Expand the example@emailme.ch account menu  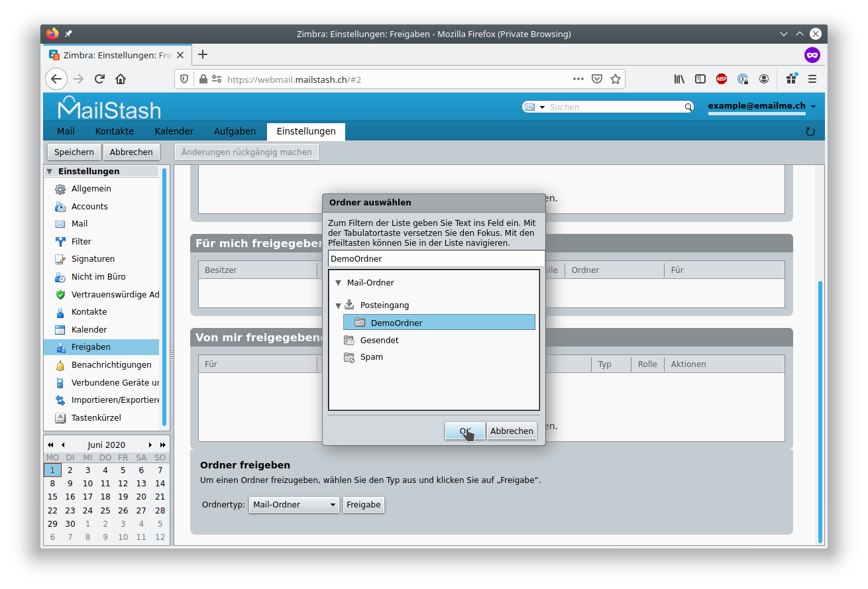(x=813, y=106)
